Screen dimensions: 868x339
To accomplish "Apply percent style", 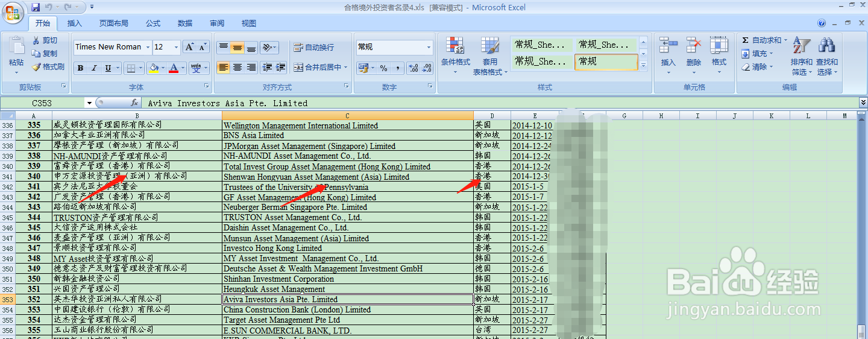I will pyautogui.click(x=383, y=68).
